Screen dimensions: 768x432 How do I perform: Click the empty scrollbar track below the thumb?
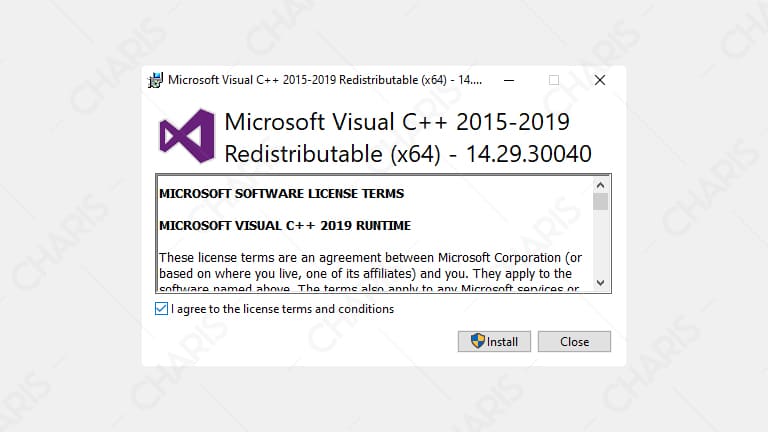point(600,243)
